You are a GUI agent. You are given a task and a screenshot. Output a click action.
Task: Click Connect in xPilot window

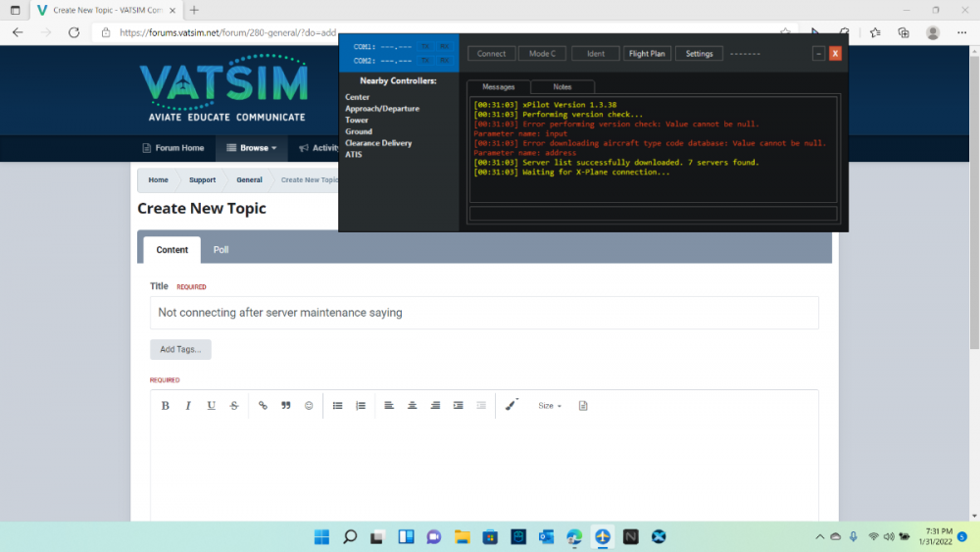(x=491, y=54)
